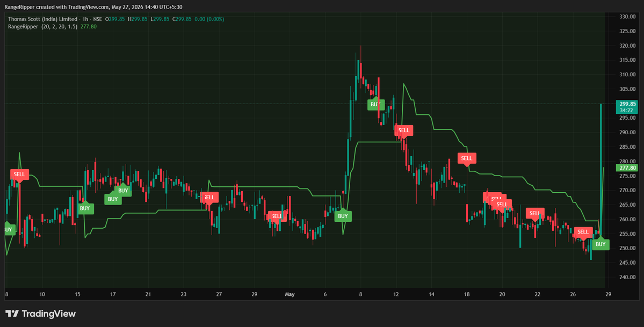The image size is (644, 327).
Task: Click the 245.00 price axis label
Action: [x=627, y=263]
